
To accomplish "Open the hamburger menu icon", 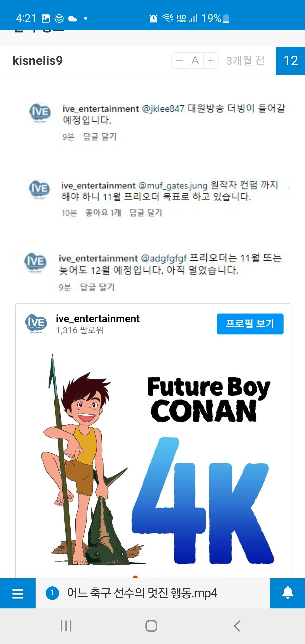I will pyautogui.click(x=18, y=593).
